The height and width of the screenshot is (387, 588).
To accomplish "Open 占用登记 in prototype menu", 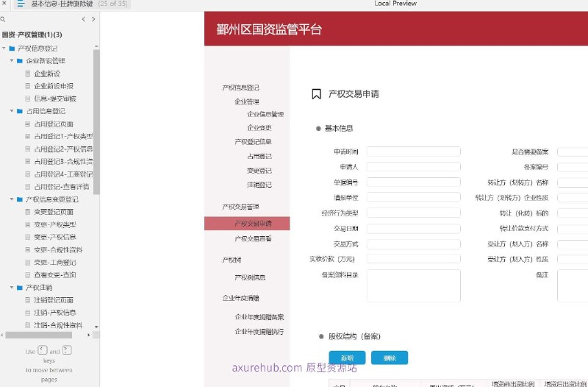I will pyautogui.click(x=259, y=156).
